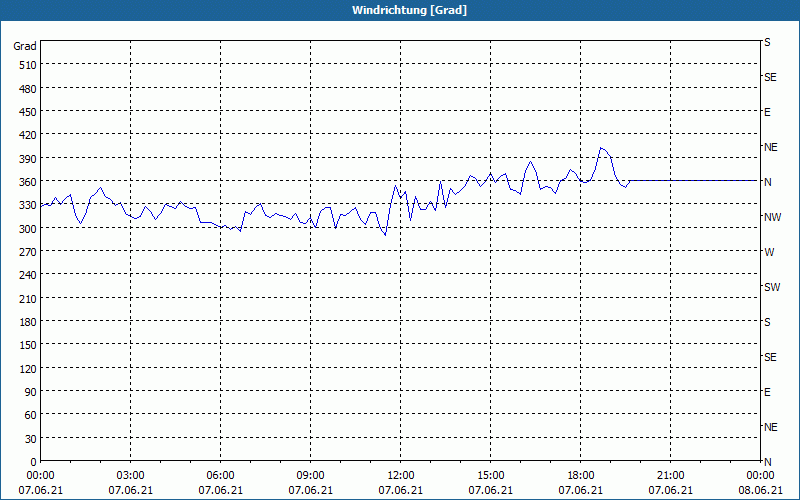Click the 270 degree axis label
This screenshot has height=500, width=800.
[x=28, y=252]
